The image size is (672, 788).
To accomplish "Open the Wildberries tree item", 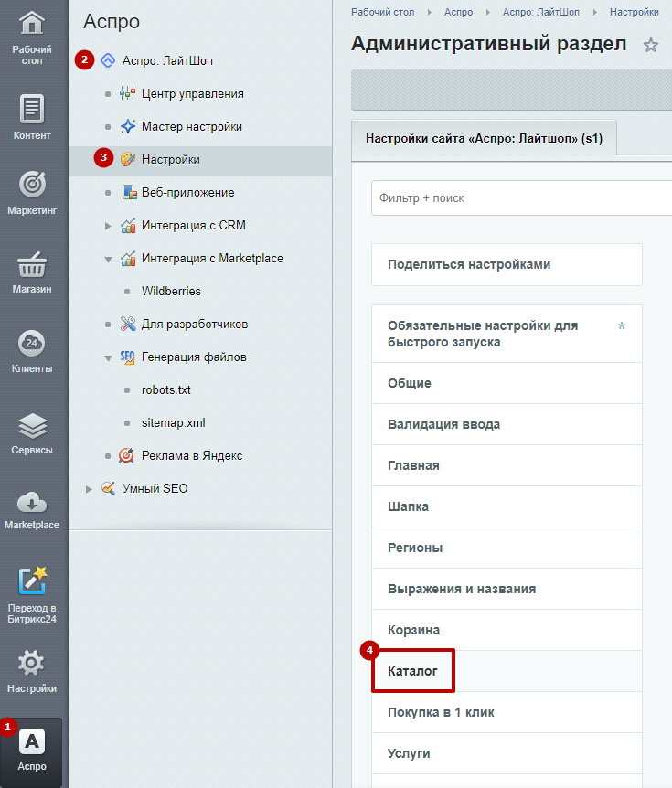I will 171,291.
